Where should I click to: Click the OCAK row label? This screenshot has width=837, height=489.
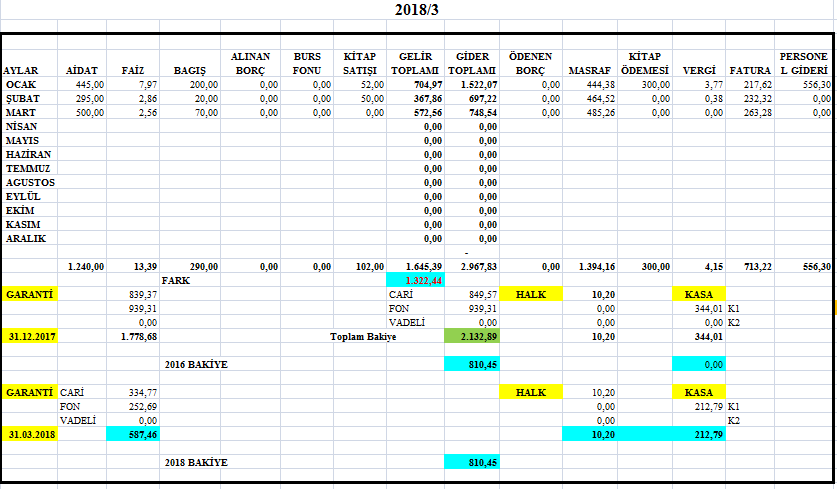(21, 84)
